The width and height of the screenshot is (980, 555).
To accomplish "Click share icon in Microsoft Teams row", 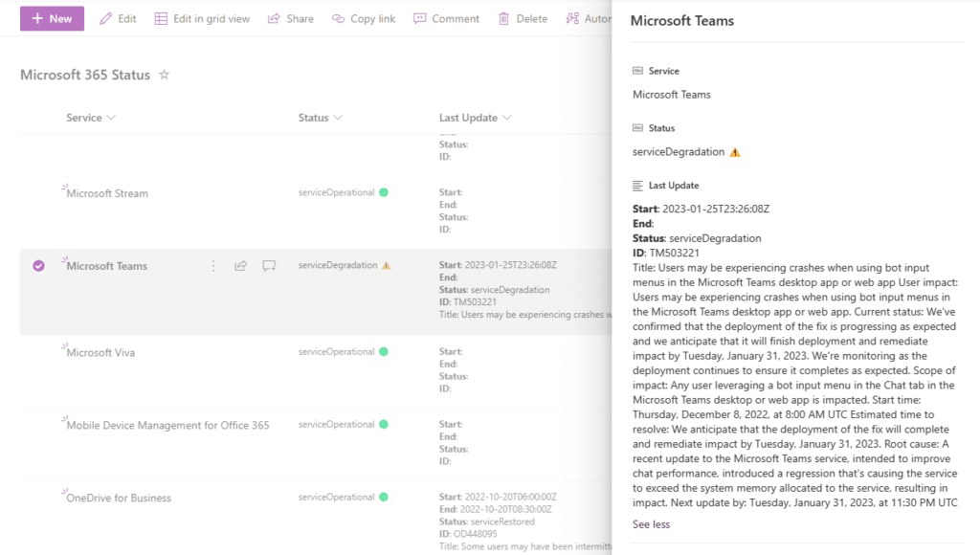I will point(241,266).
